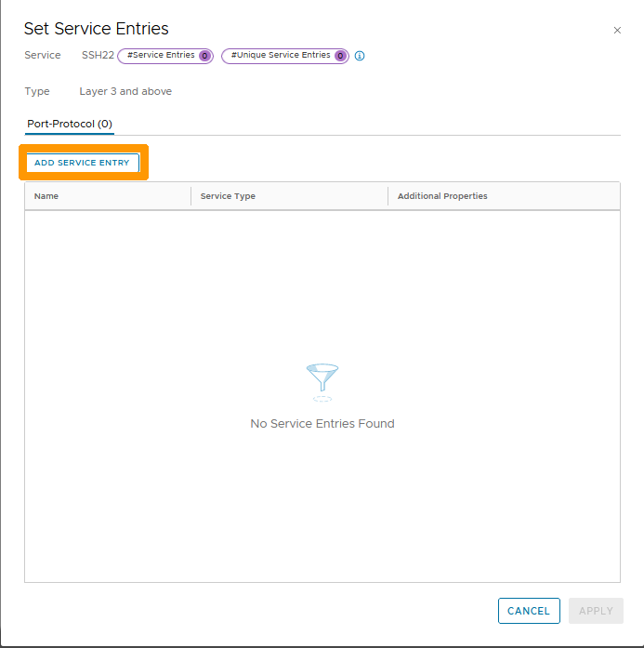
Task: Click the Additional Properties column header
Action: [x=442, y=196]
